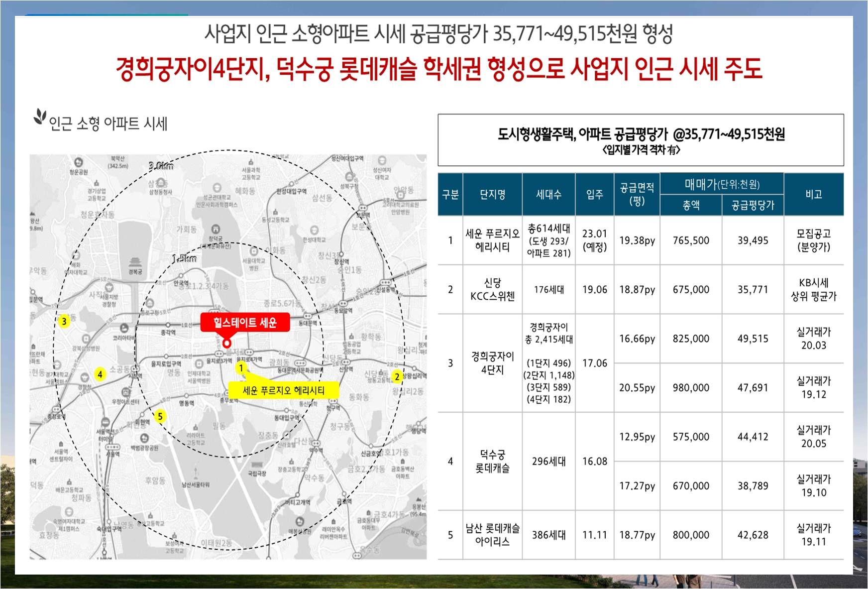The width and height of the screenshot is (868, 589).
Task: Click the 575,000 price cell
Action: 691,437
